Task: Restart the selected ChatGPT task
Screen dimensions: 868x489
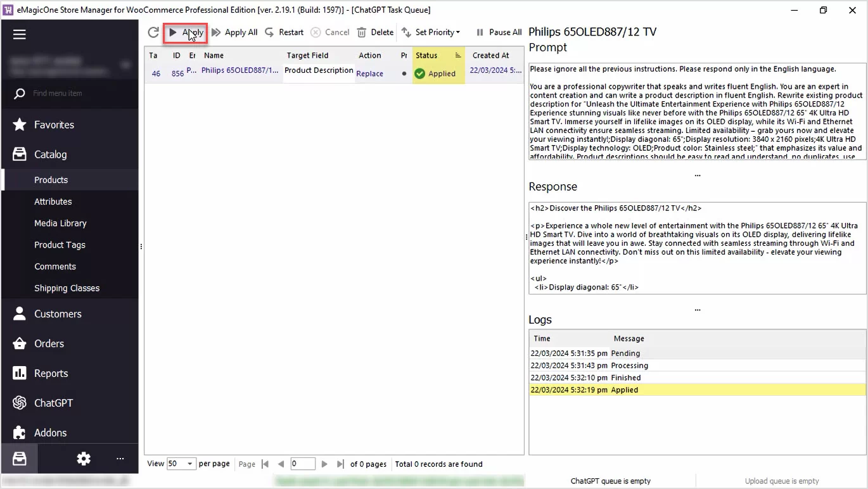Action: pyautogui.click(x=284, y=32)
